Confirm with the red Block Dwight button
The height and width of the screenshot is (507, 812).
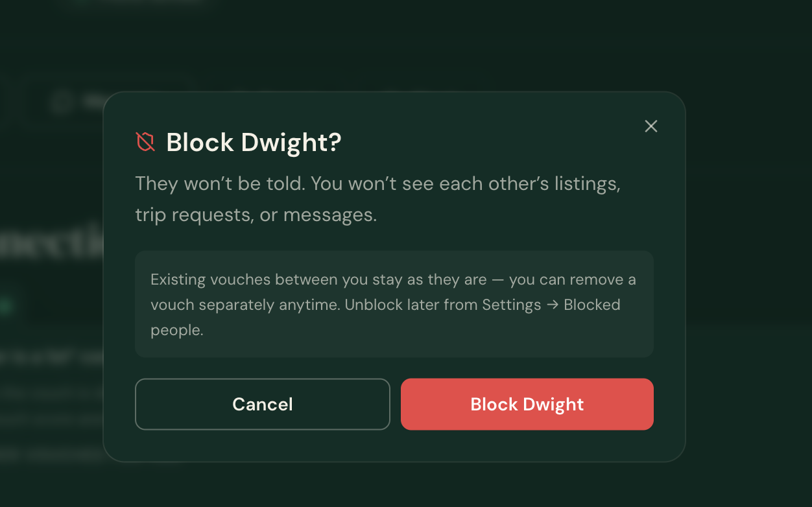pos(527,404)
